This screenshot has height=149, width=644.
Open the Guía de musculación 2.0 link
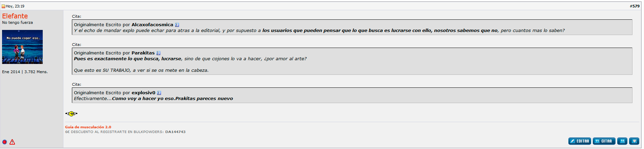tap(88, 127)
